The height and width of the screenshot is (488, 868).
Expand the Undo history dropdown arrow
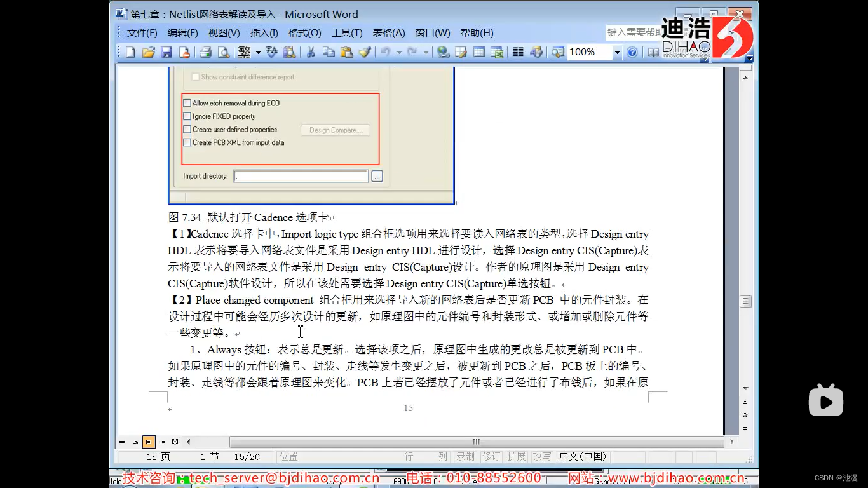399,52
